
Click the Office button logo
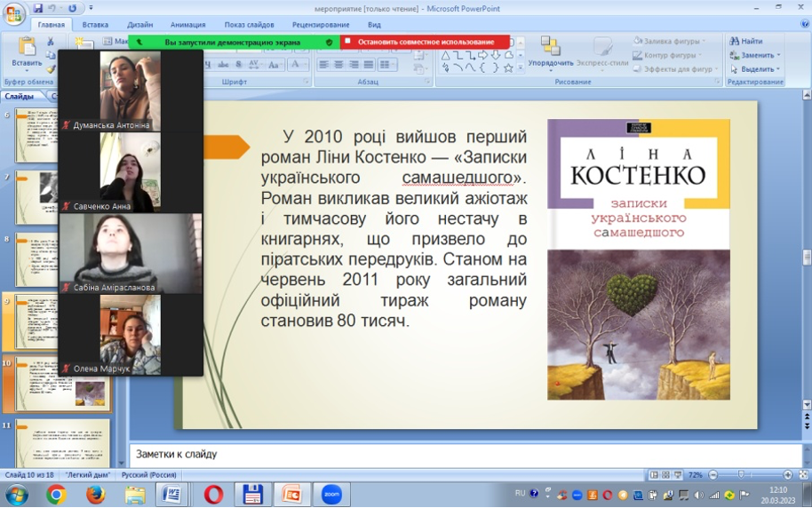point(14,13)
